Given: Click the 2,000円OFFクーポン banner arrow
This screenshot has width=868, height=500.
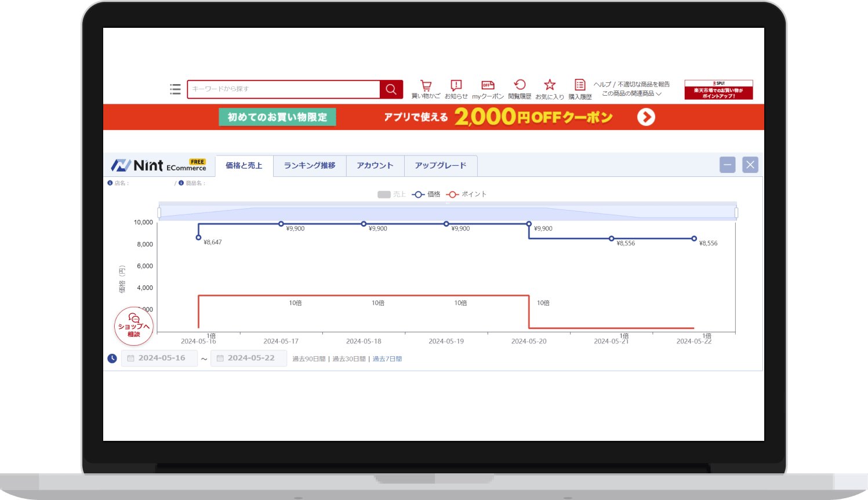Looking at the screenshot, I should tap(646, 117).
